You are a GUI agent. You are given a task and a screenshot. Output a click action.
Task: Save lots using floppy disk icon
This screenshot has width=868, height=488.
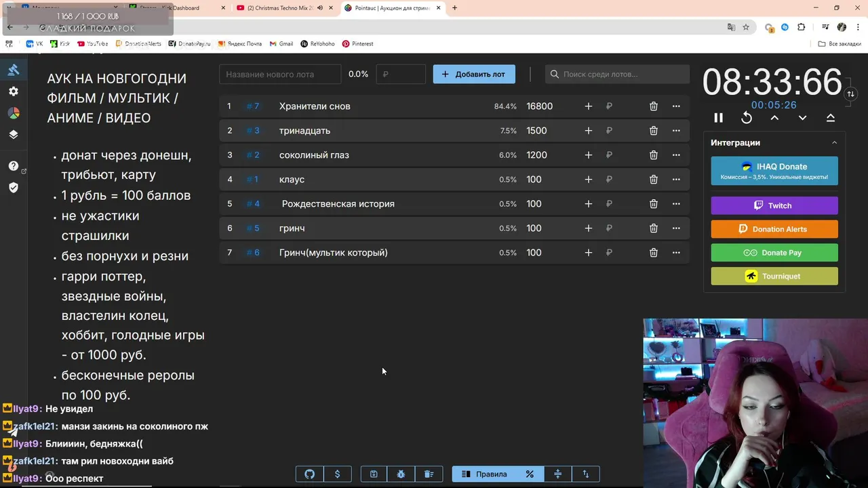[374, 474]
